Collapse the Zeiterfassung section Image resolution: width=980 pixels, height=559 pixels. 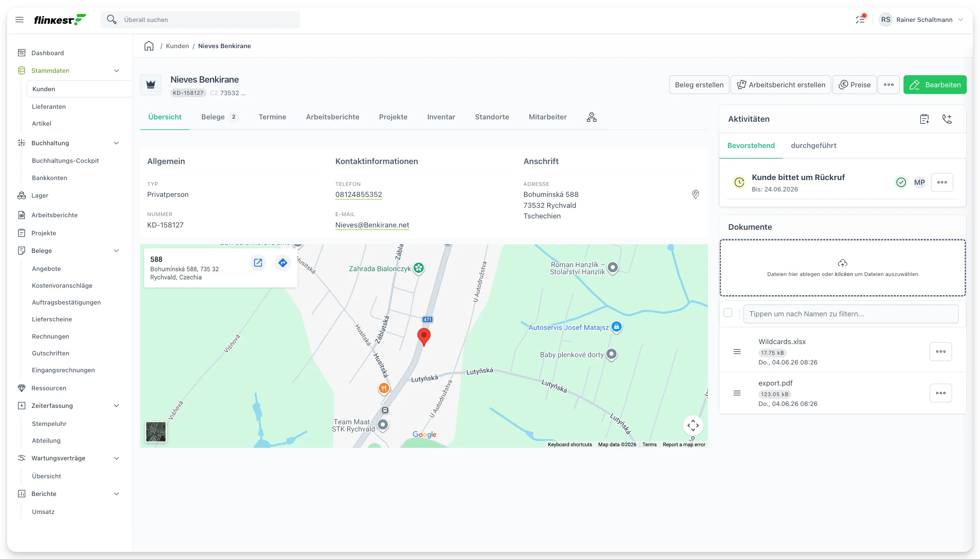pos(116,406)
